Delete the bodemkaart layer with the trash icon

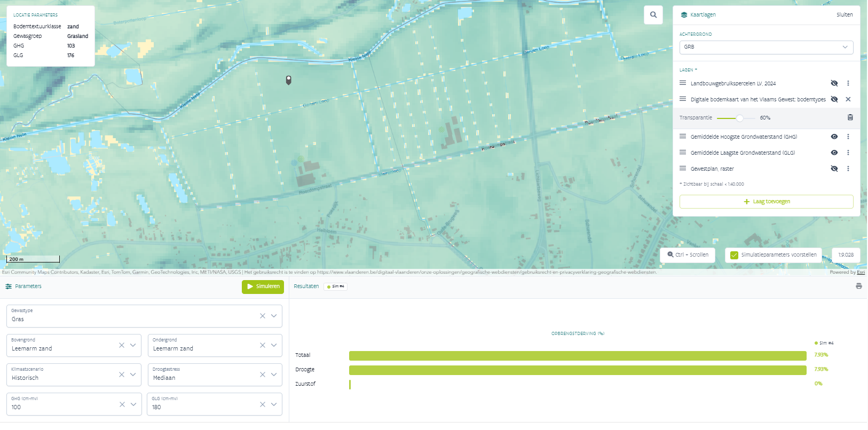coord(850,117)
